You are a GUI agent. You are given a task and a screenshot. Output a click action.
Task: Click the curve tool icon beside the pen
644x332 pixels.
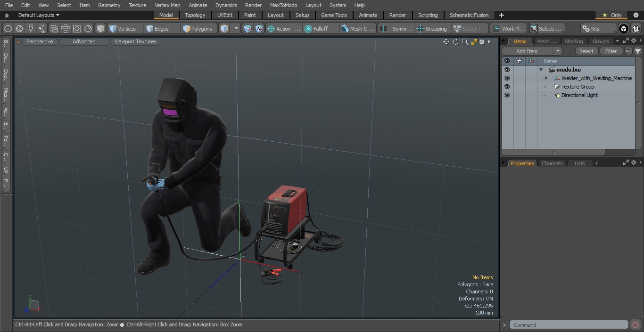(42, 29)
